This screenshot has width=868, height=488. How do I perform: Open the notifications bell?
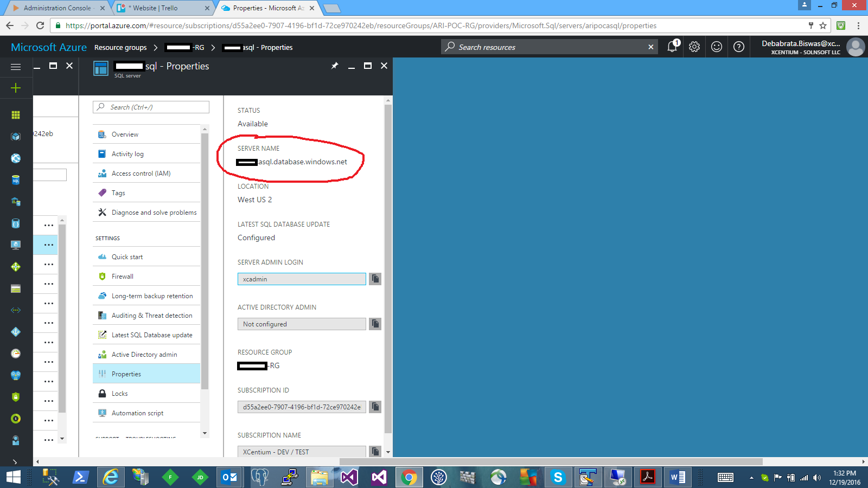point(672,47)
